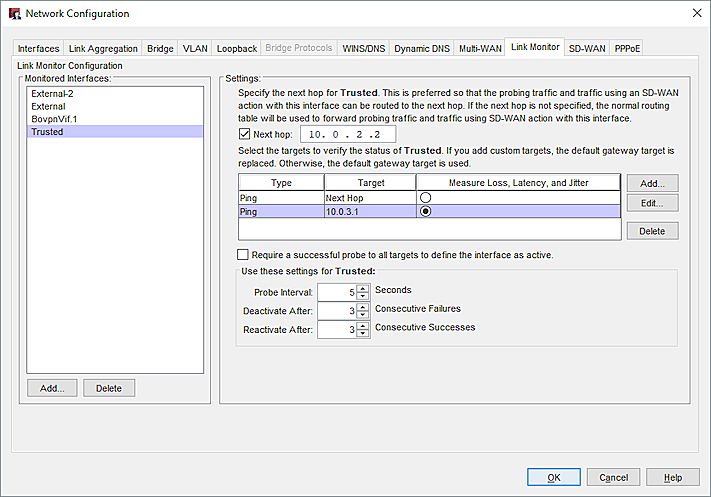
Task: Decrease the Probe Interval value
Action: pyautogui.click(x=363, y=297)
